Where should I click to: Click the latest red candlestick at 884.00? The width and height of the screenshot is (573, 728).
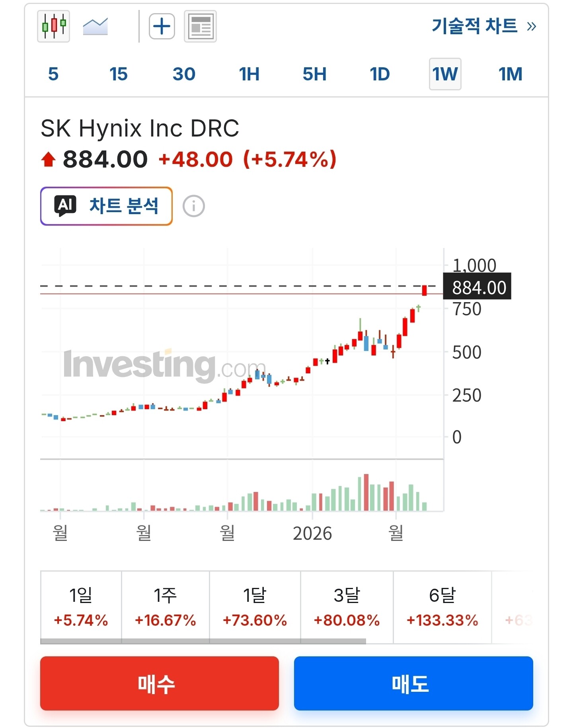[x=425, y=290]
